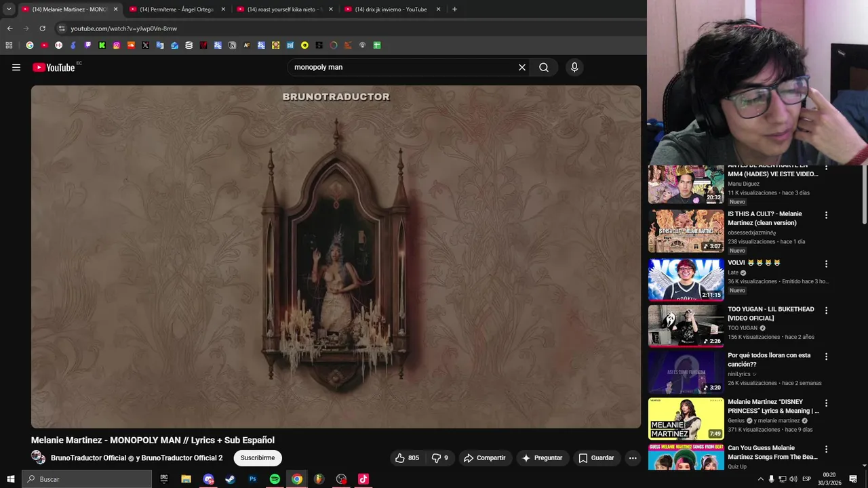The width and height of the screenshot is (868, 488).
Task: Open Windows Start menu
Action: click(x=10, y=479)
